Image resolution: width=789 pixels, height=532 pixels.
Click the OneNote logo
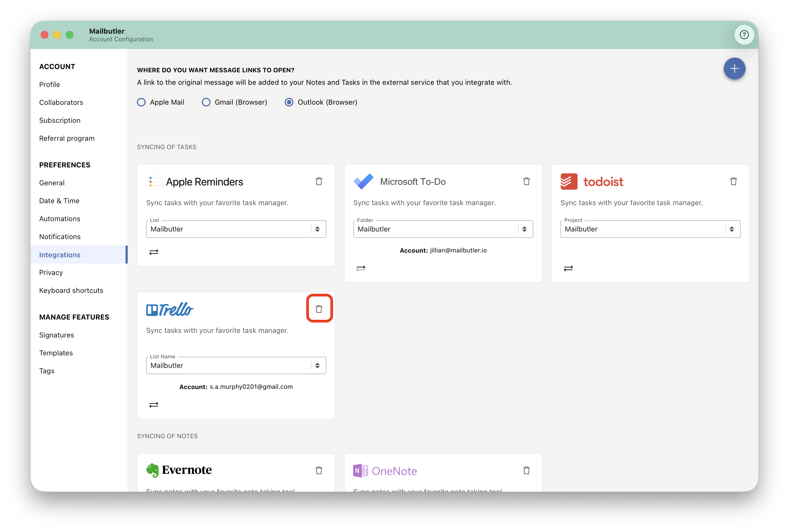click(x=385, y=471)
